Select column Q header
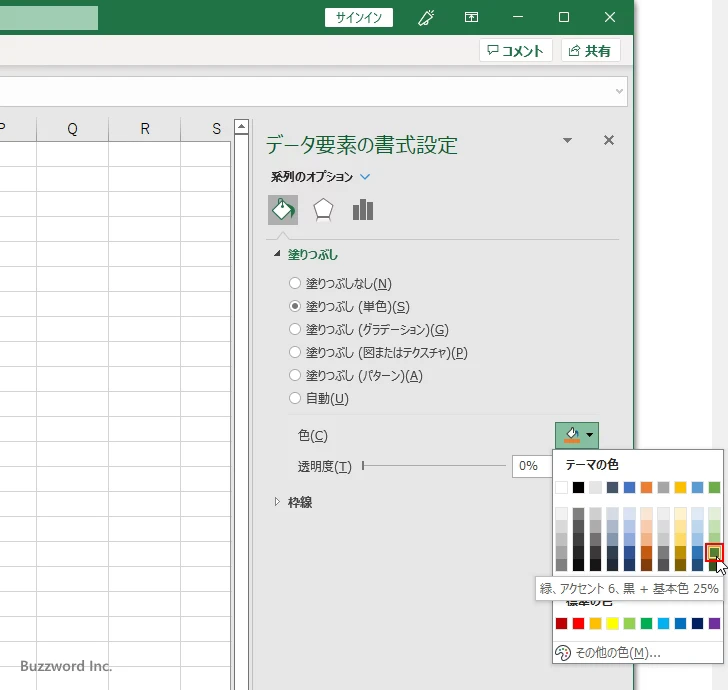The height and width of the screenshot is (690, 728). 72,129
